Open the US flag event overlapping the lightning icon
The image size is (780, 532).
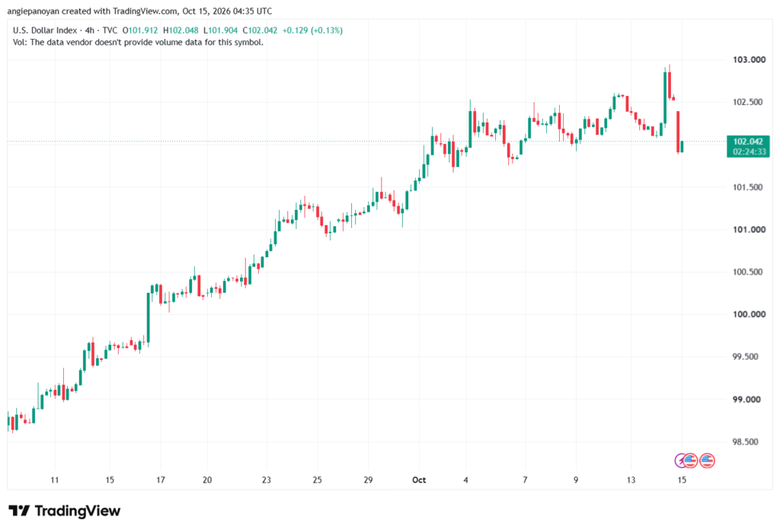690,460
